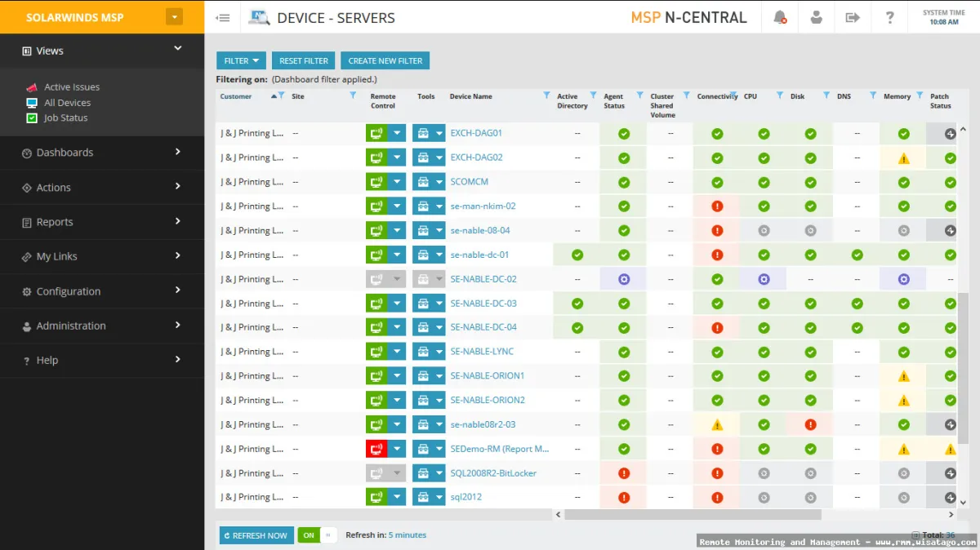Open the help question mark icon
Screen dimensions: 980x550
point(890,17)
